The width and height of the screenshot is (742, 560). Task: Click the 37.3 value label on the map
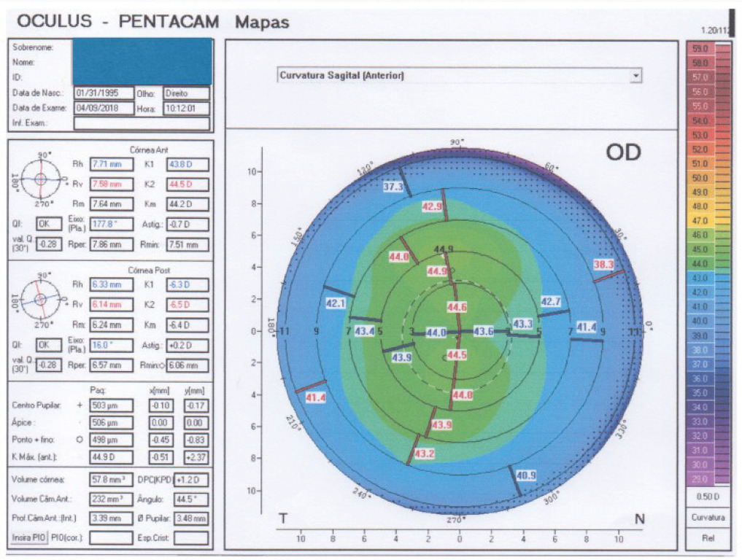tap(393, 187)
